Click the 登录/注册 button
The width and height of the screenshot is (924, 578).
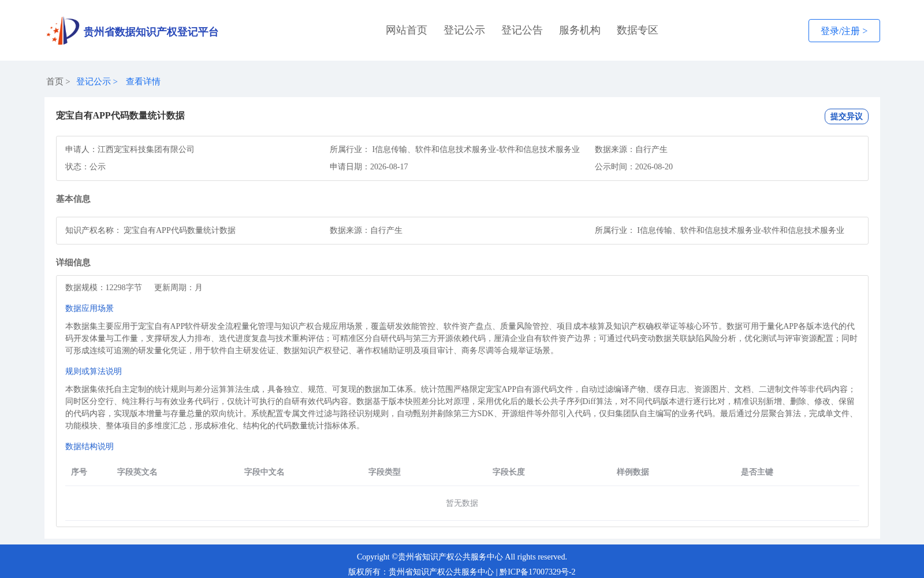[x=844, y=31]
